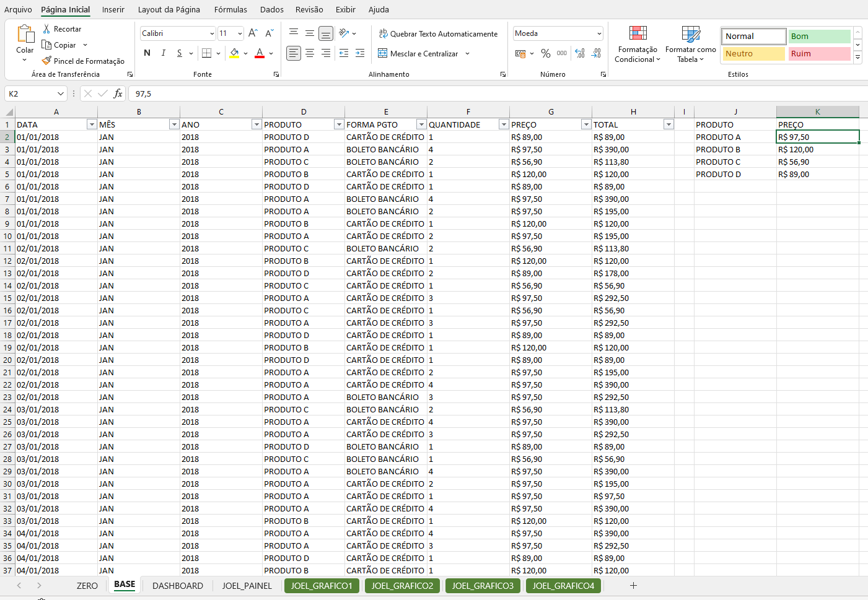Image resolution: width=868 pixels, height=600 pixels.
Task: Click the Name Box showing K2
Action: (x=31, y=93)
